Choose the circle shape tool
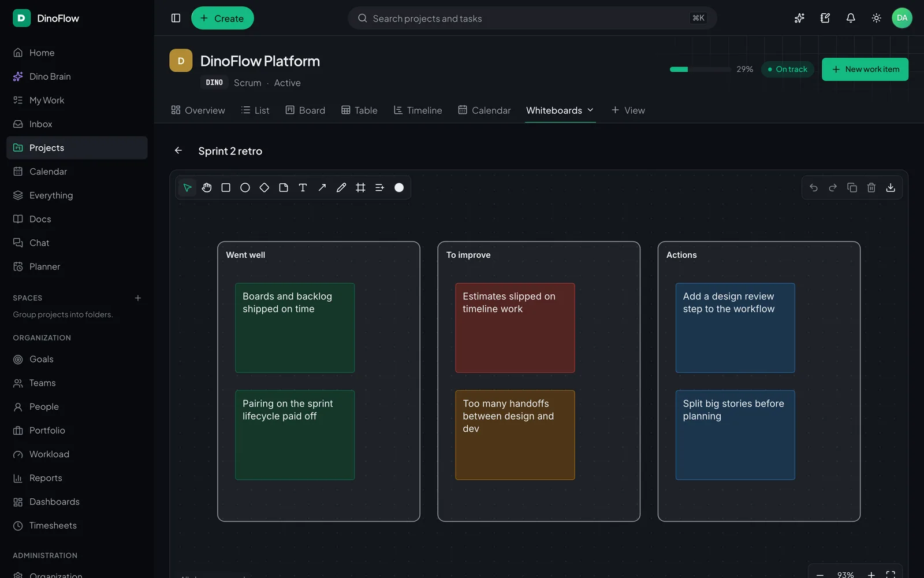924x578 pixels. tap(245, 187)
